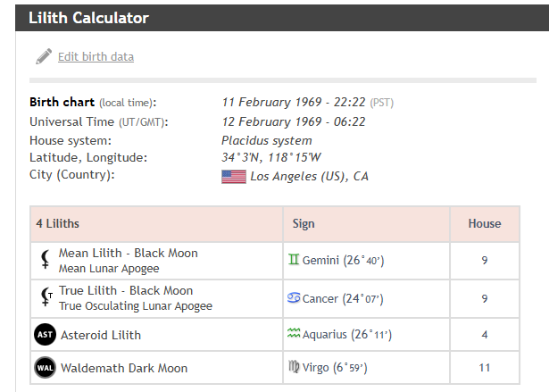Click the Aquarius zodiac glyph

point(294,335)
